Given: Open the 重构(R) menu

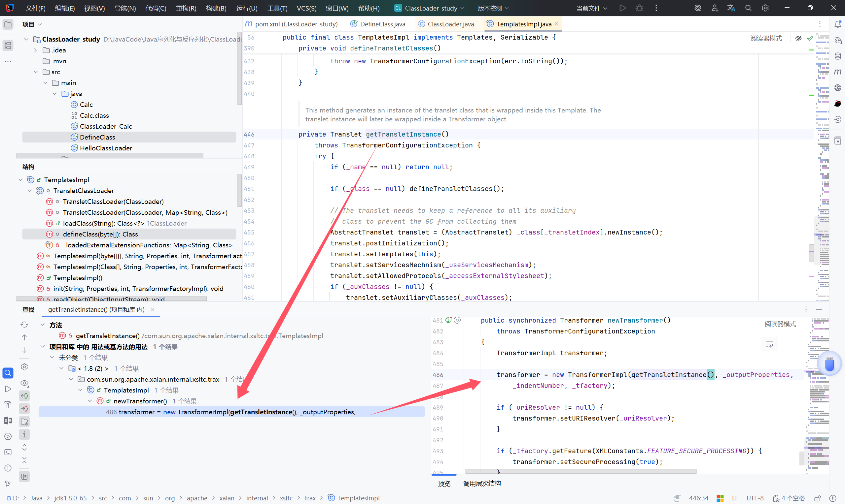Looking at the screenshot, I should (x=186, y=8).
